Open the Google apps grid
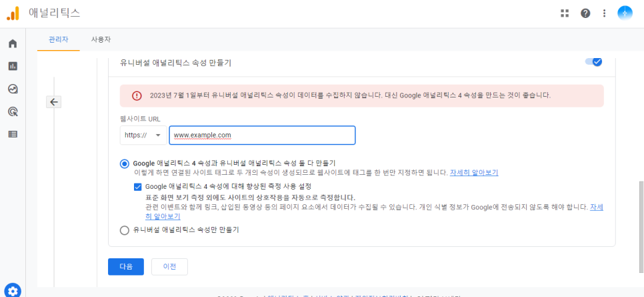 [x=565, y=13]
